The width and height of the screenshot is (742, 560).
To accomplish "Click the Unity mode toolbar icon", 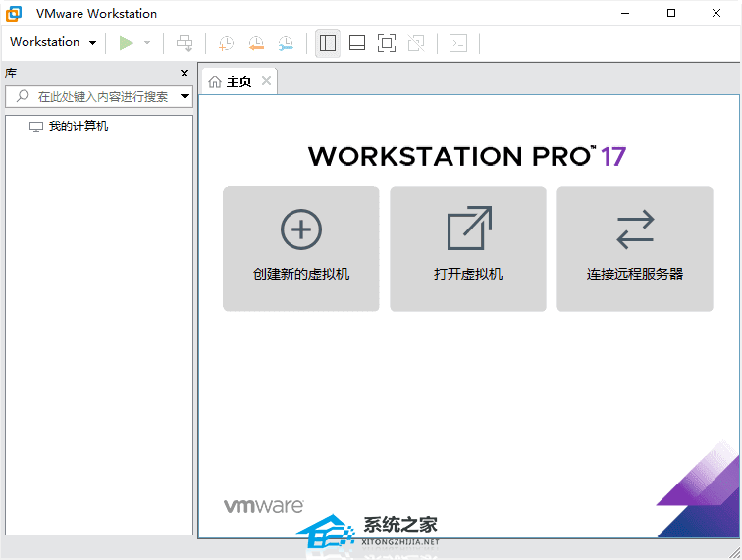I will 416,42.
